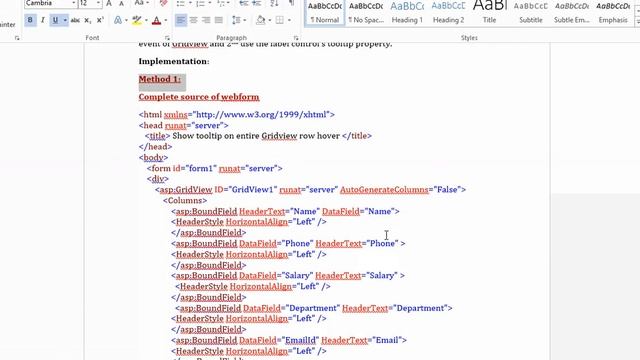
Task: Click "Complete source of webform" heading
Action: point(199,97)
